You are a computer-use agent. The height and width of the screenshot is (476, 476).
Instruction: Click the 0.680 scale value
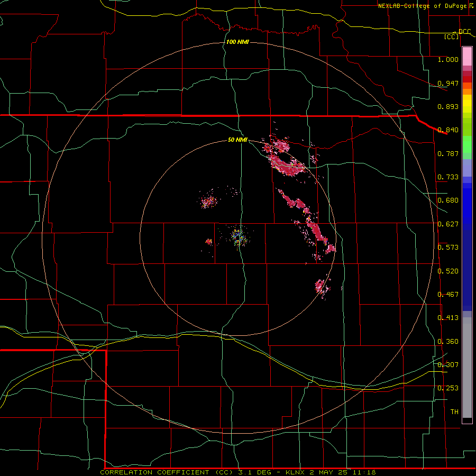[x=448, y=200]
